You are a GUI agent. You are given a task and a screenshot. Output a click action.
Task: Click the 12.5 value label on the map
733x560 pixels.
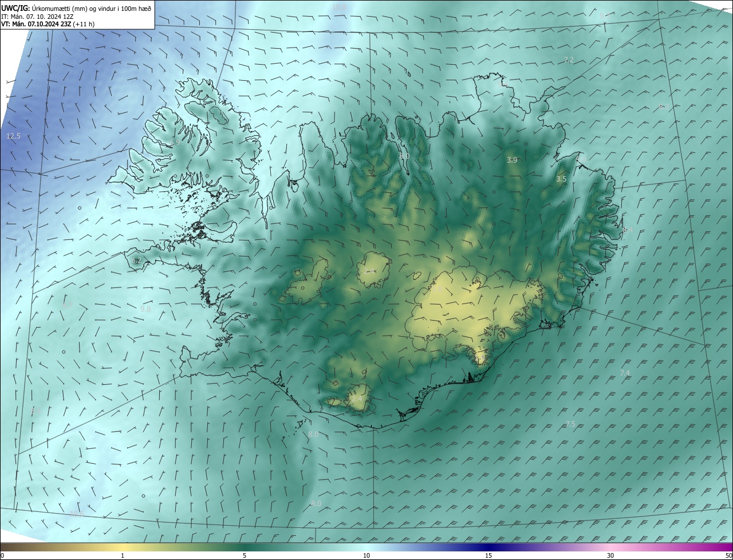pyautogui.click(x=13, y=136)
